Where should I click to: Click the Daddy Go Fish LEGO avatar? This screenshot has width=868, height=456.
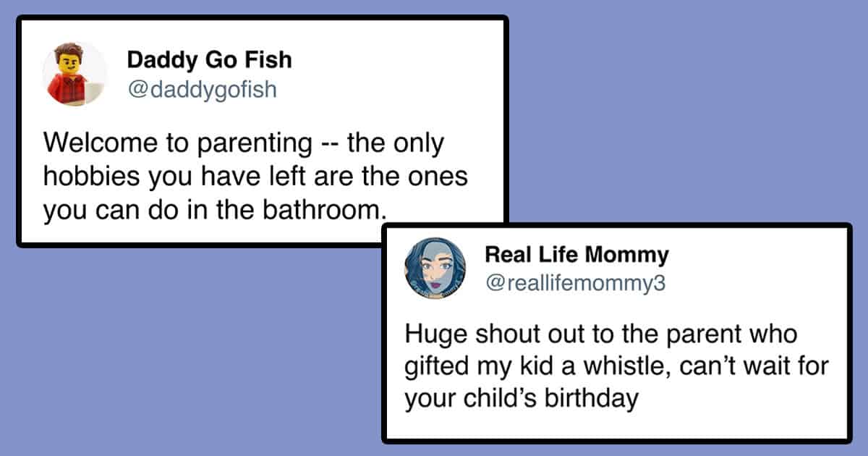[75, 74]
